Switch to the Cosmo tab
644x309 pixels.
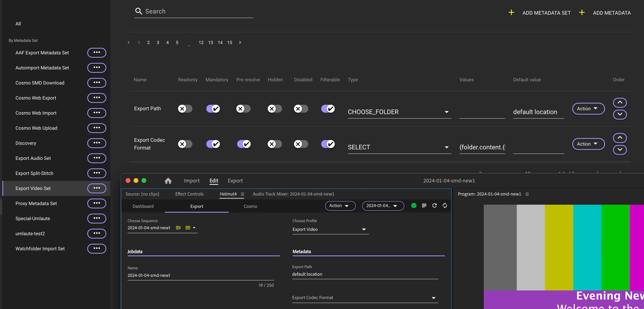(250, 206)
